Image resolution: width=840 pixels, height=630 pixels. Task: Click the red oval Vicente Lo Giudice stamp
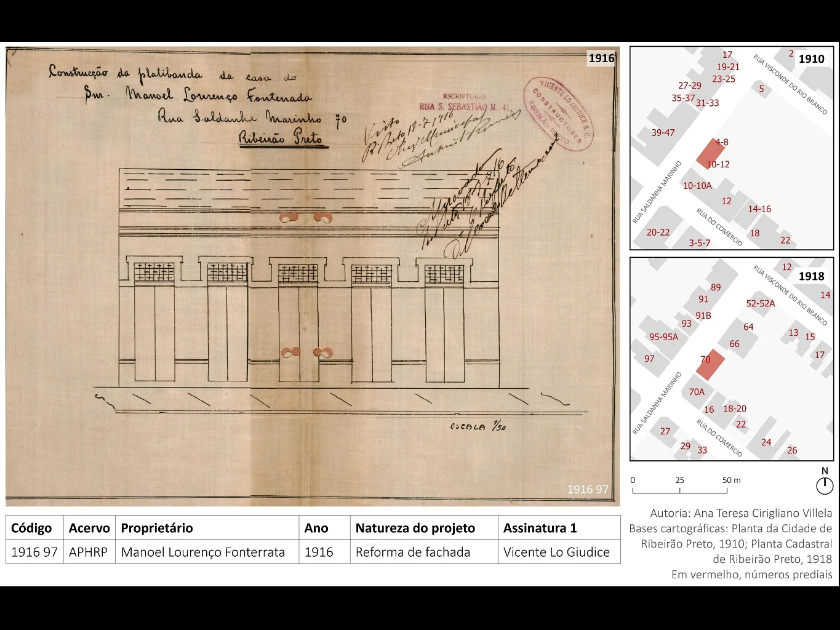(x=559, y=114)
